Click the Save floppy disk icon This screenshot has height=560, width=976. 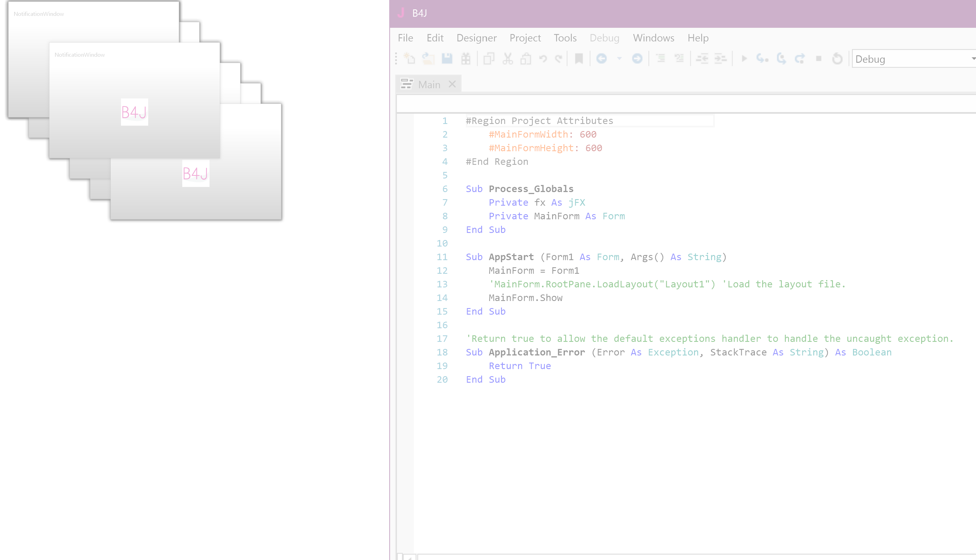[x=447, y=59]
